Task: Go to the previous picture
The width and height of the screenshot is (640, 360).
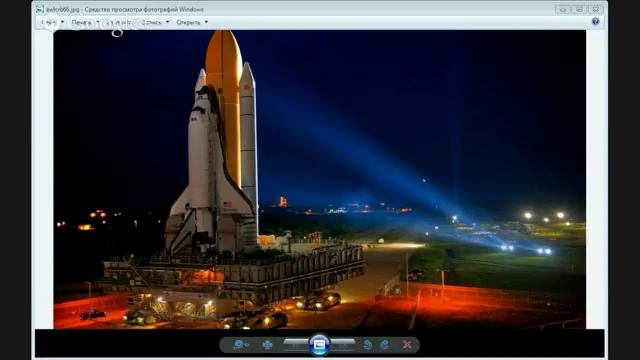Action: [296, 345]
